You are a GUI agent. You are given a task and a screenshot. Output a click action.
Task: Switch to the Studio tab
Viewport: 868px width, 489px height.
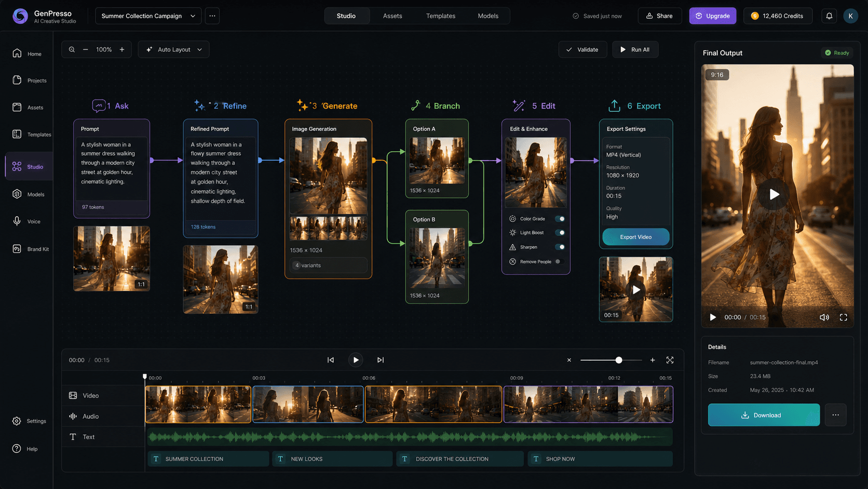click(346, 16)
